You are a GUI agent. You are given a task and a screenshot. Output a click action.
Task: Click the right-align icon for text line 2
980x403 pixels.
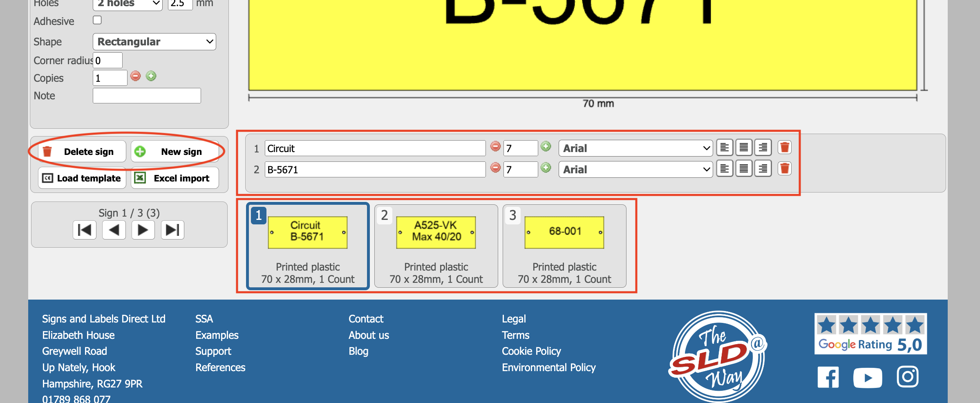click(763, 169)
